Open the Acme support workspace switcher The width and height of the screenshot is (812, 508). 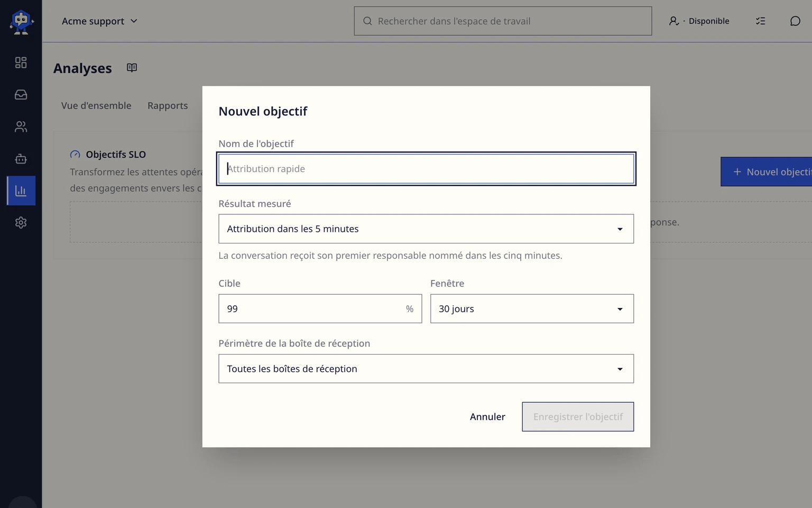click(99, 21)
